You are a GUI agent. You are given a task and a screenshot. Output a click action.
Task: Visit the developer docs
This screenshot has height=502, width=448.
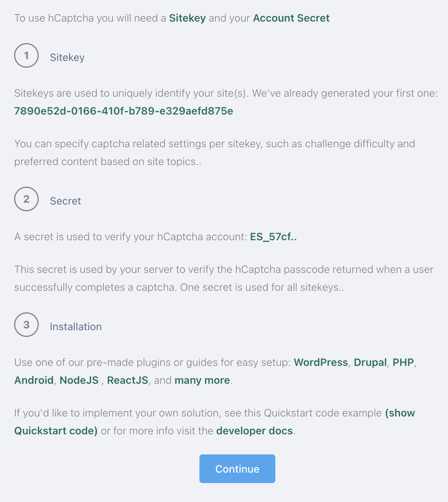[255, 431]
